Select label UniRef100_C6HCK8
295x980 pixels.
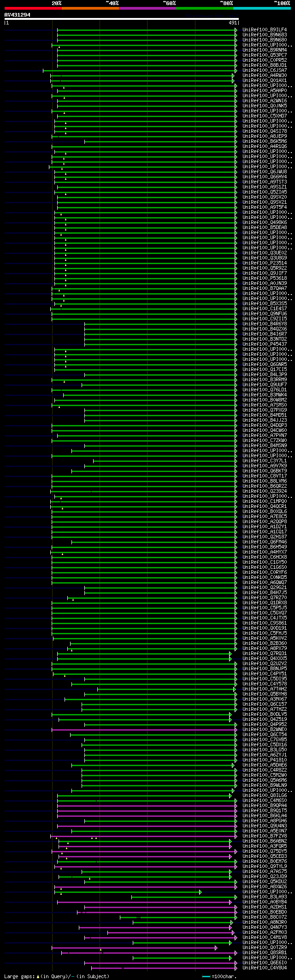(265, 557)
